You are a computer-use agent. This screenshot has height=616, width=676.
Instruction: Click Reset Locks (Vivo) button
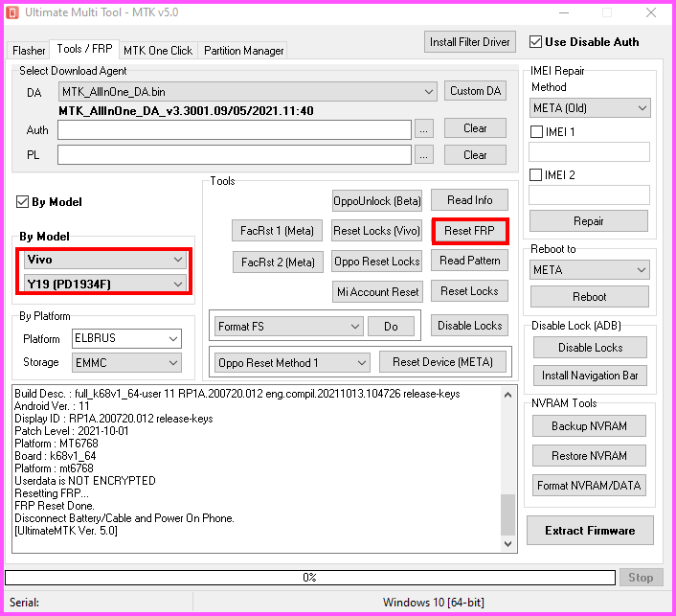[x=376, y=230]
